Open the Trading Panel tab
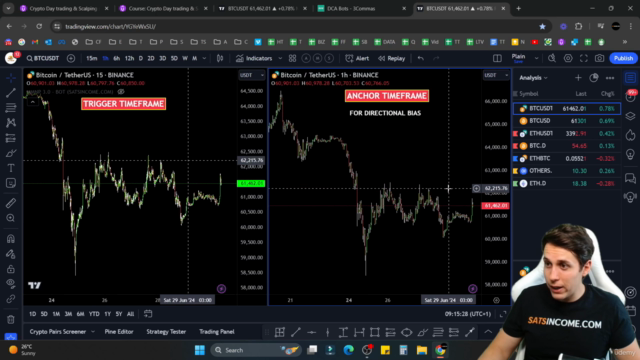This screenshot has height=360, width=640. coord(217,331)
